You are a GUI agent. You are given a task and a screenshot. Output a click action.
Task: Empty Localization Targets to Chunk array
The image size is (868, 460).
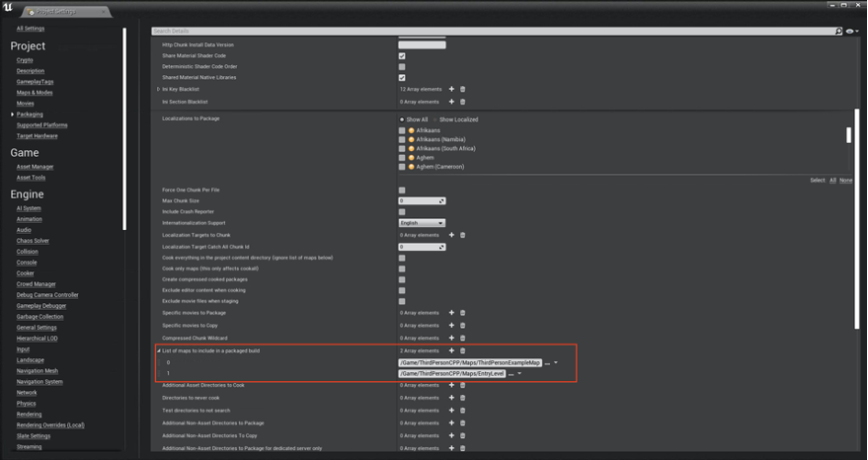463,235
